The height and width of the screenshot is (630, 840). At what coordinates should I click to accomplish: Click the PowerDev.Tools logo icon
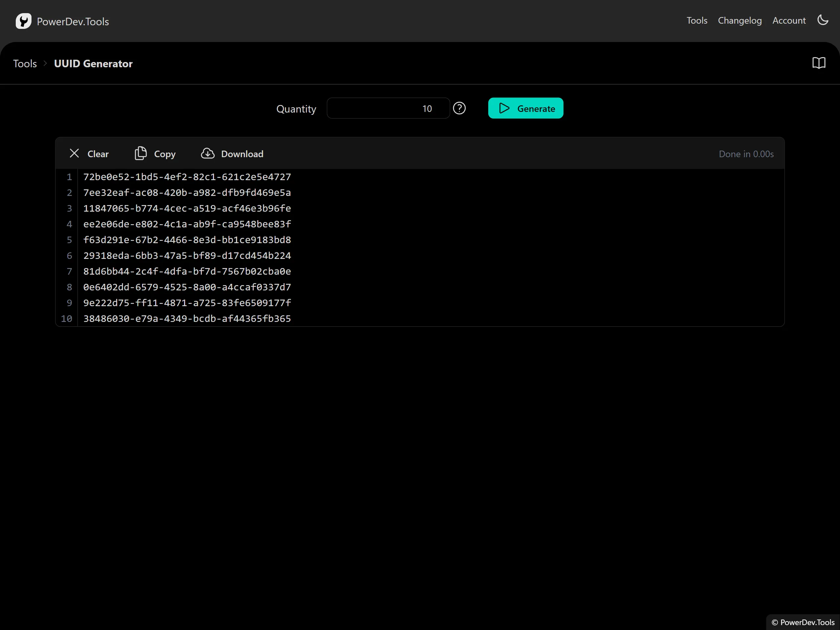pos(24,21)
